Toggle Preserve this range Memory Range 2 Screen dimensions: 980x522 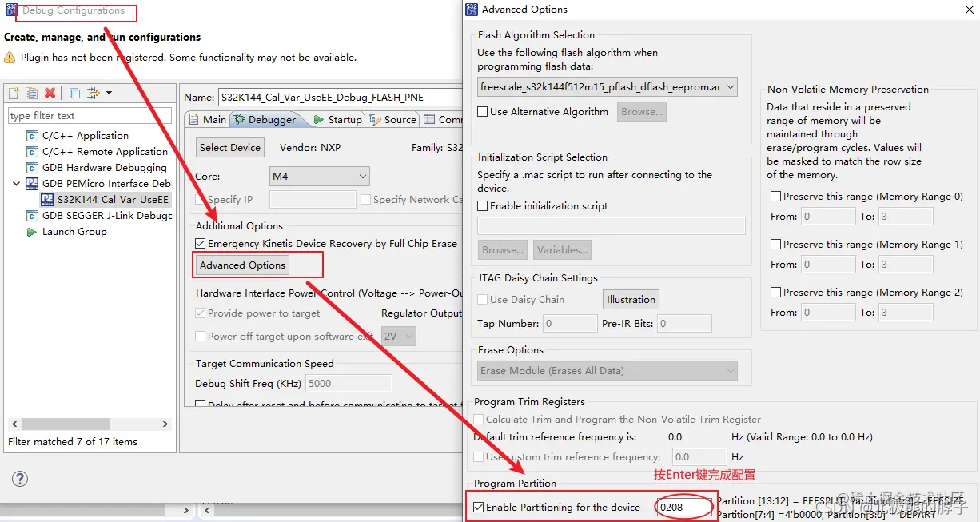tap(775, 293)
